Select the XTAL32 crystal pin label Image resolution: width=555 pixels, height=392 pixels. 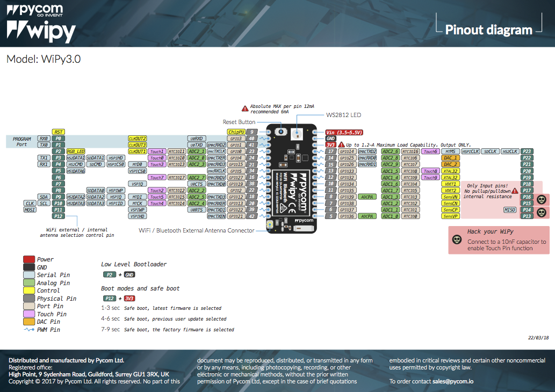tap(450, 170)
